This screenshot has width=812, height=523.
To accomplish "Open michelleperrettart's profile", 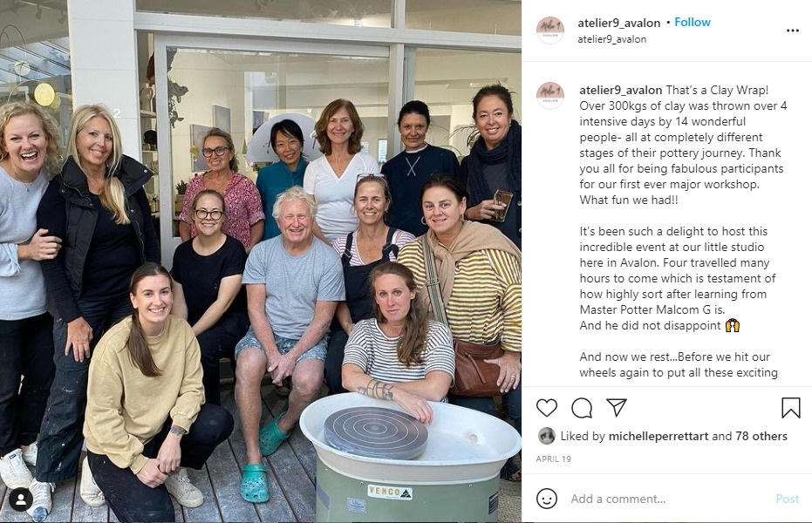I will click(658, 436).
